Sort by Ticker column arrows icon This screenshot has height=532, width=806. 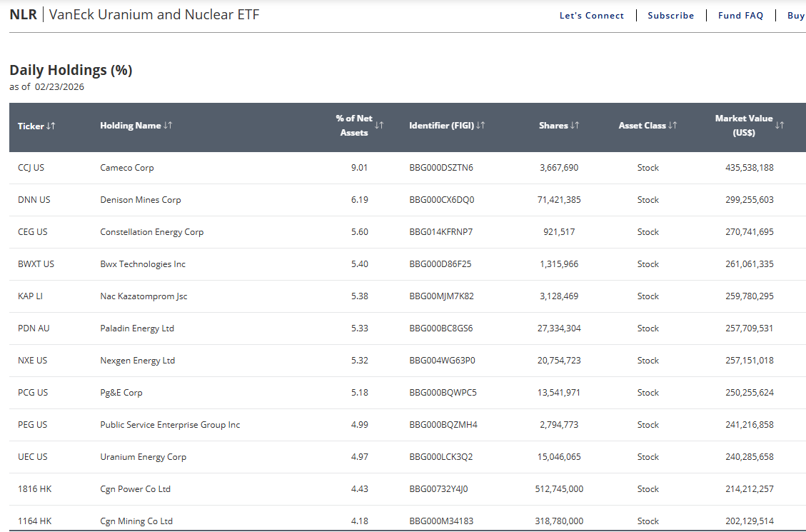(x=51, y=126)
